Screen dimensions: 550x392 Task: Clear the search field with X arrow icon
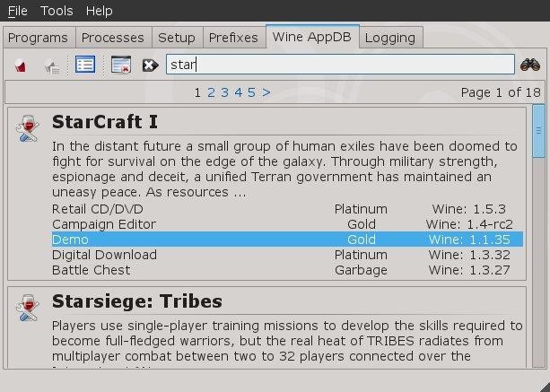151,65
